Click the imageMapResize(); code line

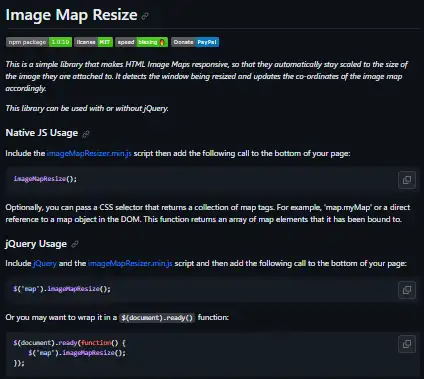[x=45, y=179]
